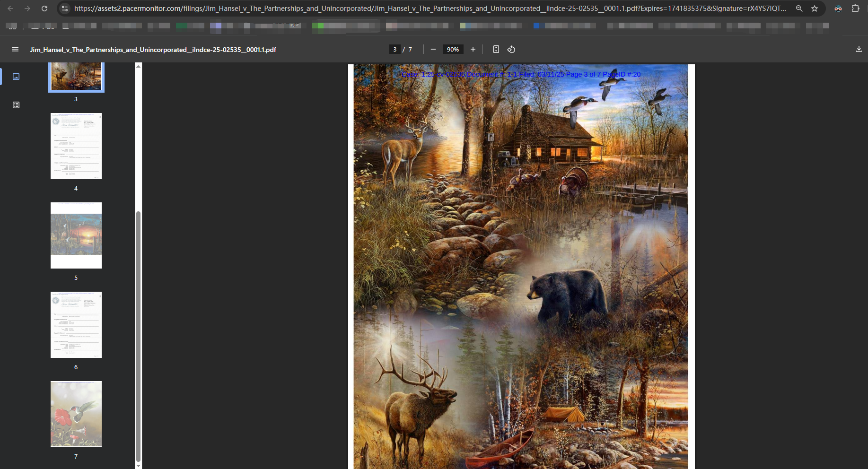Open the browser search zoom icon

(799, 9)
